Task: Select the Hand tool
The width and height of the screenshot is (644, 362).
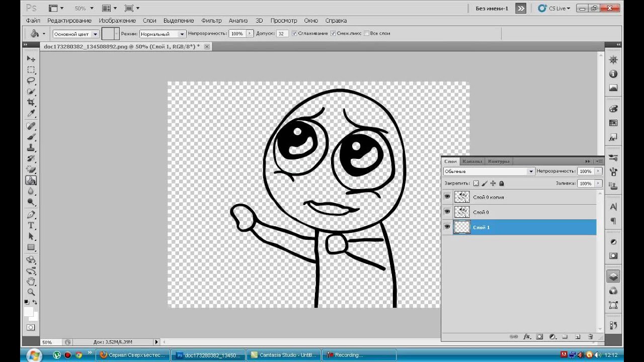Action: coord(31,281)
